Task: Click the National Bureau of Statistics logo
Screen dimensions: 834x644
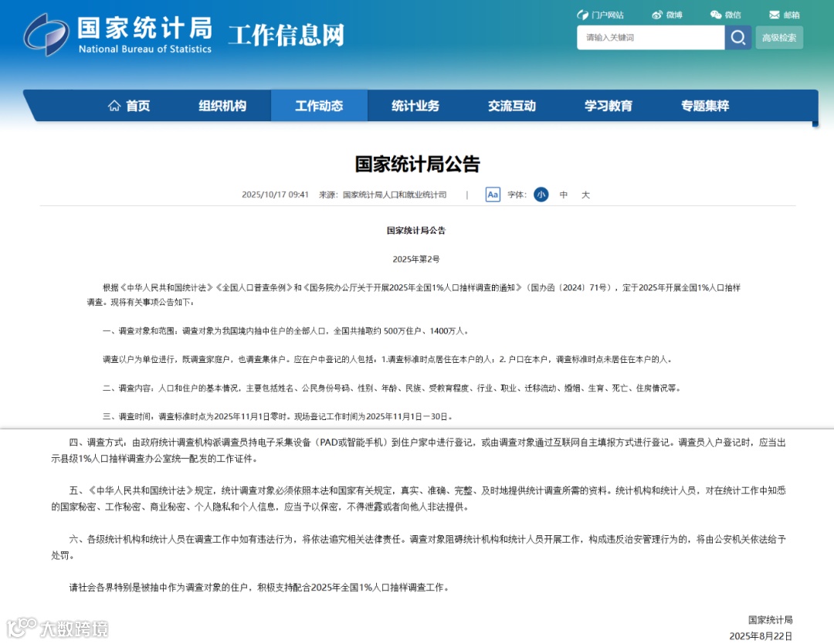Action: tap(118, 35)
